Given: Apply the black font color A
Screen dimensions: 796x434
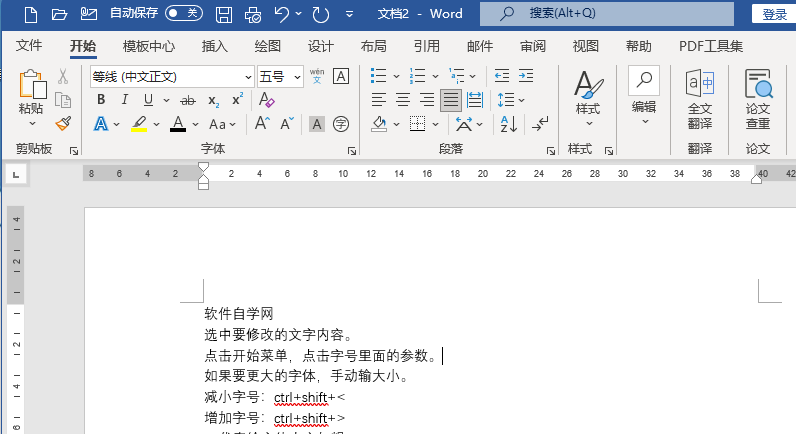Looking at the screenshot, I should (178, 124).
